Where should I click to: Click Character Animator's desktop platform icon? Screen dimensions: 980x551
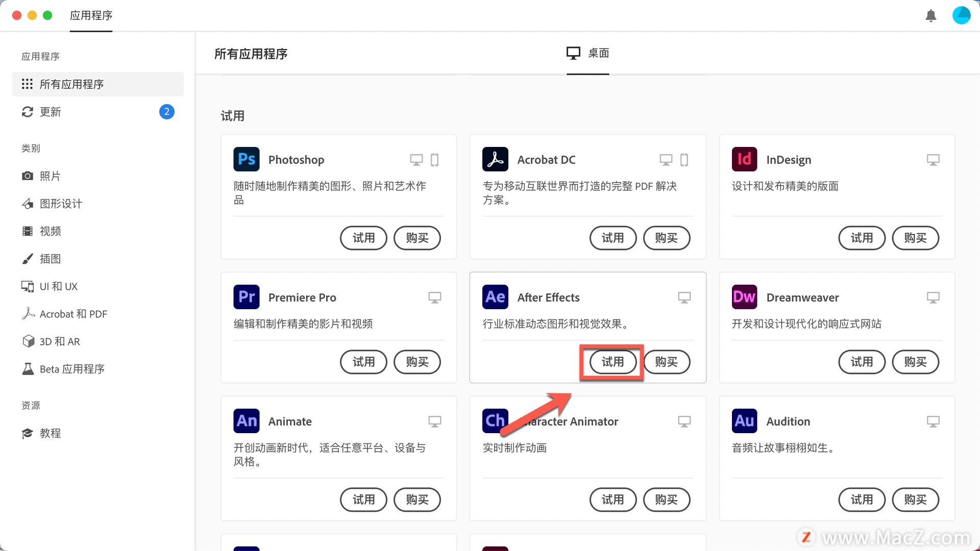coord(684,422)
